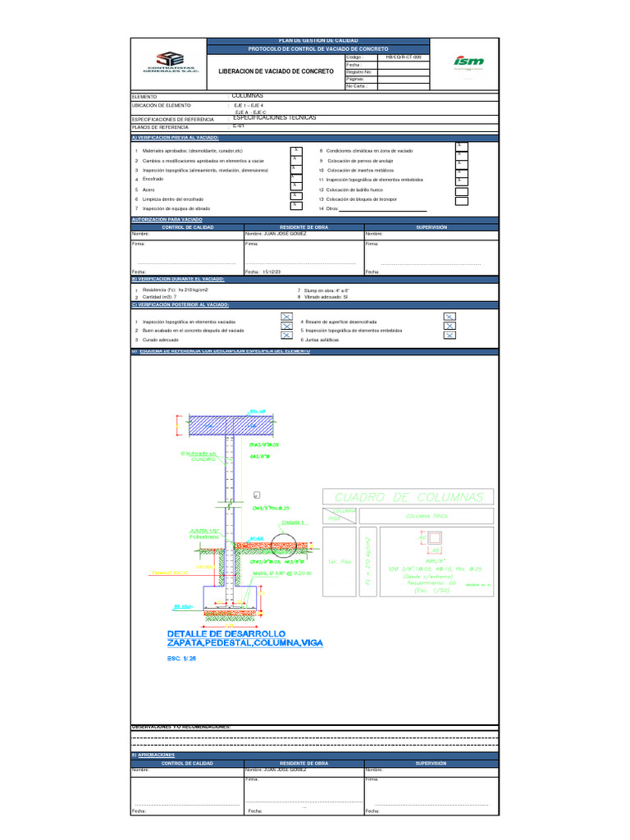
Task: Click the small square icon beside the column drawing
Action: 257,495
